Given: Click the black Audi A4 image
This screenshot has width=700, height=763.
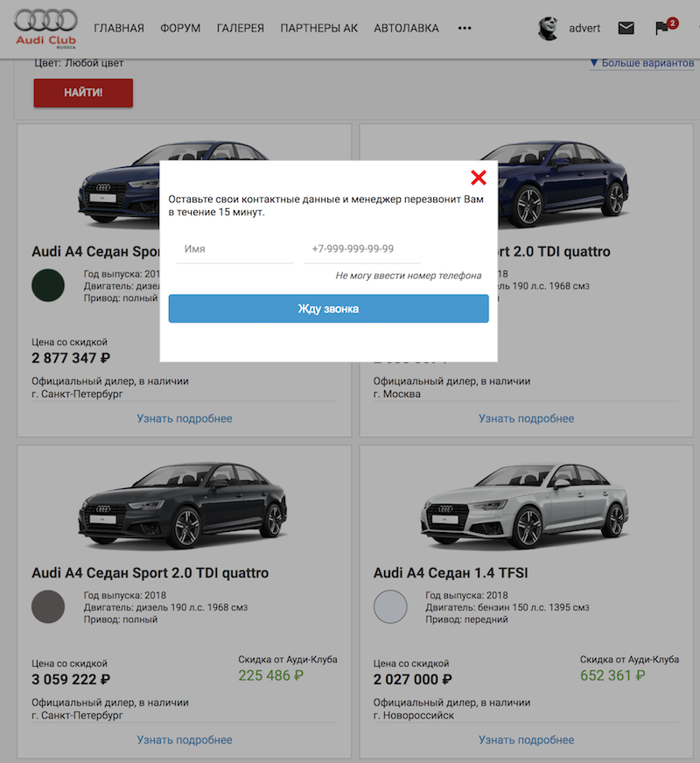Looking at the screenshot, I should pyautogui.click(x=182, y=505).
